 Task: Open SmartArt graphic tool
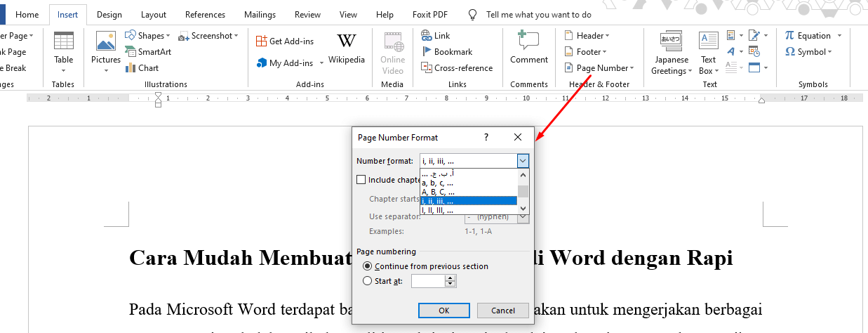coord(149,52)
